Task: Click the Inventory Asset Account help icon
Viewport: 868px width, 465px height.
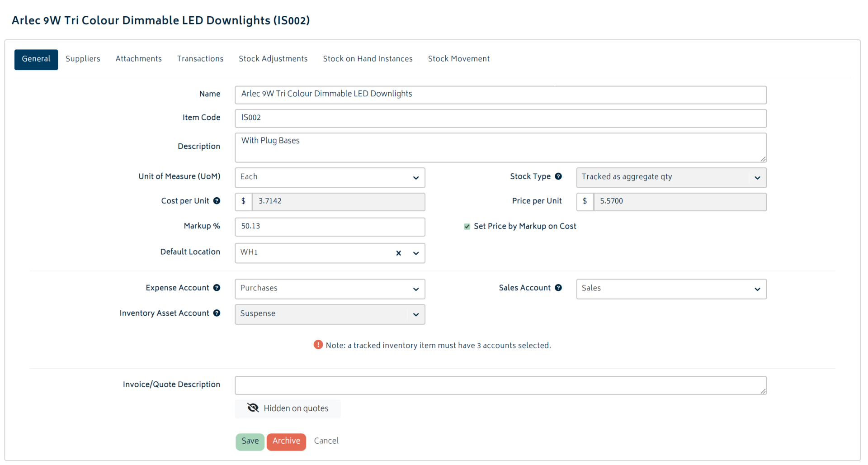Action: click(x=217, y=313)
